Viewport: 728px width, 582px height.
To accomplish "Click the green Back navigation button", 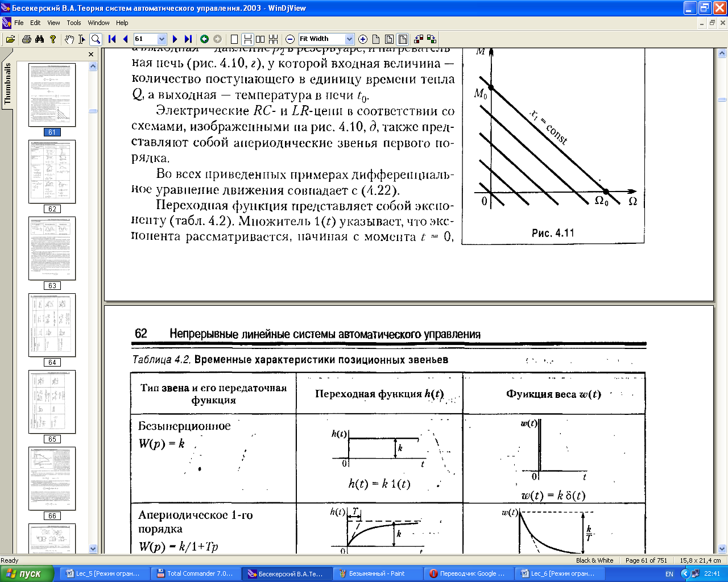I will click(204, 39).
